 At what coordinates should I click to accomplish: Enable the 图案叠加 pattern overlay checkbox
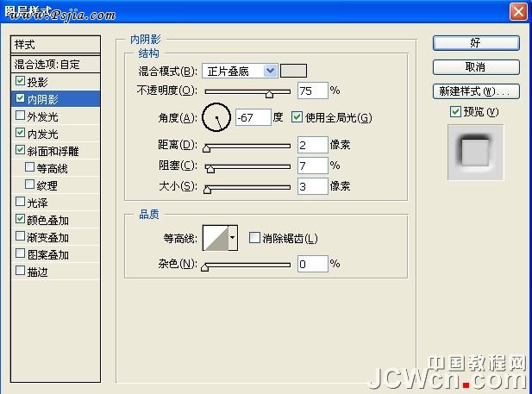20,253
